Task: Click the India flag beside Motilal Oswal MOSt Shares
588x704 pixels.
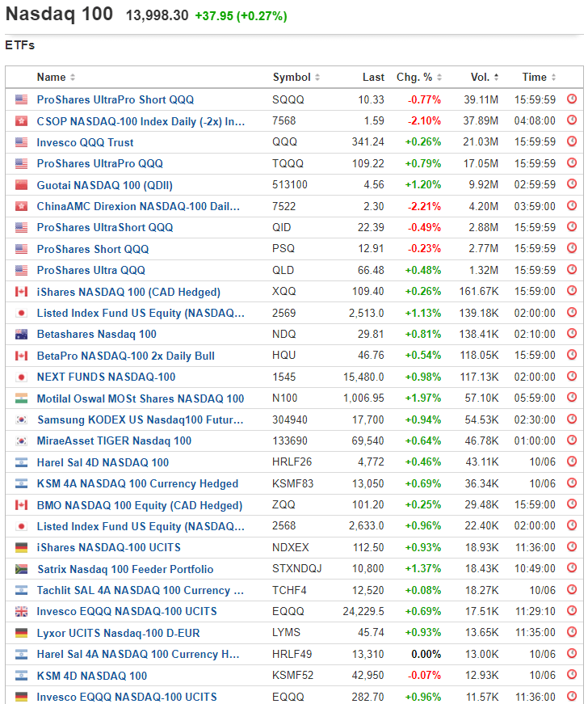Action: (21, 398)
